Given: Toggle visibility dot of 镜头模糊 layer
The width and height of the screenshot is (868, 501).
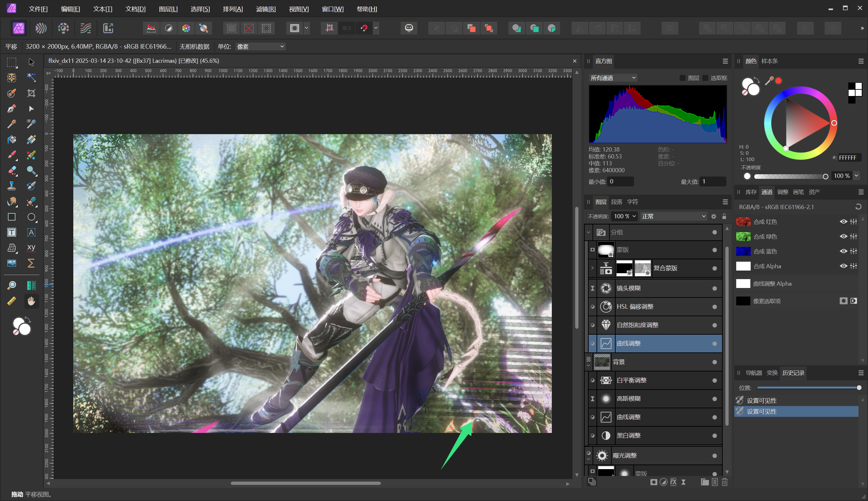Looking at the screenshot, I should pyautogui.click(x=715, y=288).
